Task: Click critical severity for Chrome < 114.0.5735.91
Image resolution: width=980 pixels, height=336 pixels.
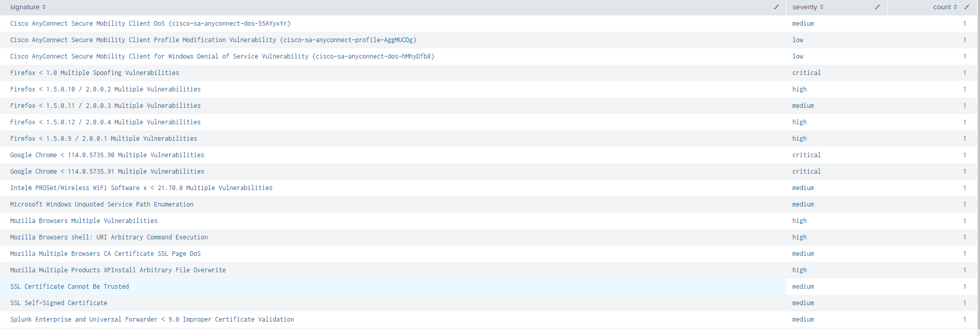Action: click(806, 172)
